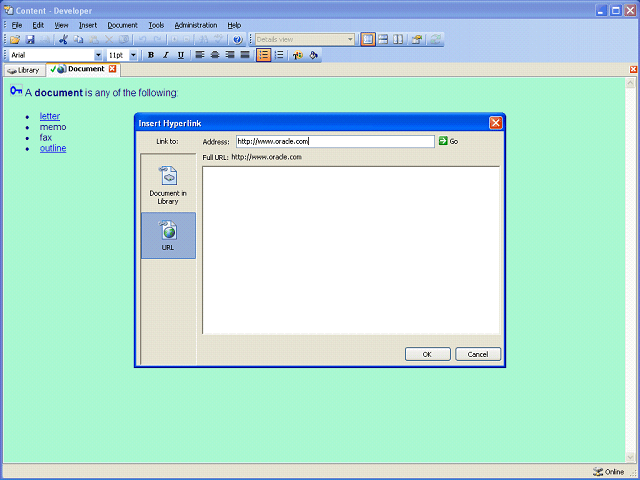
Task: Center align the text
Action: point(215,55)
